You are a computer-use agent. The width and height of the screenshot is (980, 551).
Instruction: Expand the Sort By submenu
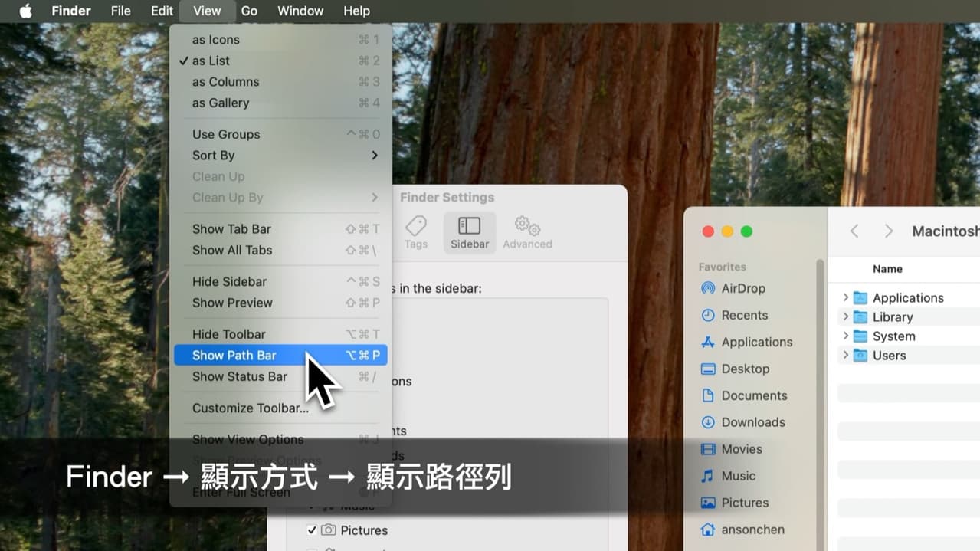(281, 156)
